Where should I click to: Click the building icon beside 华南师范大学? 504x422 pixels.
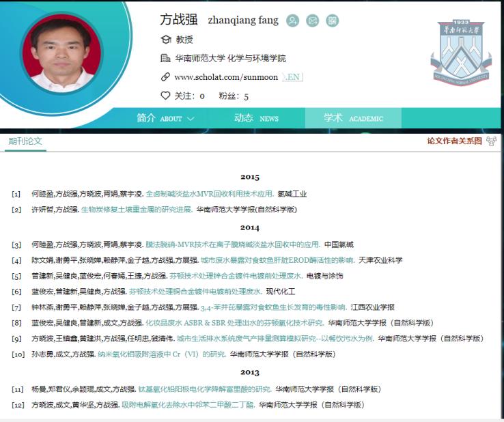[x=165, y=59]
